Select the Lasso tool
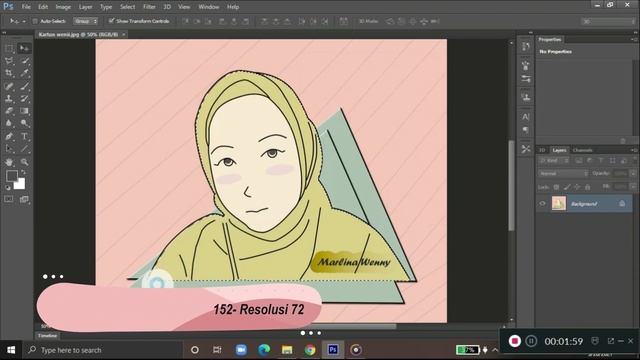This screenshot has width=640, height=360. [9, 61]
